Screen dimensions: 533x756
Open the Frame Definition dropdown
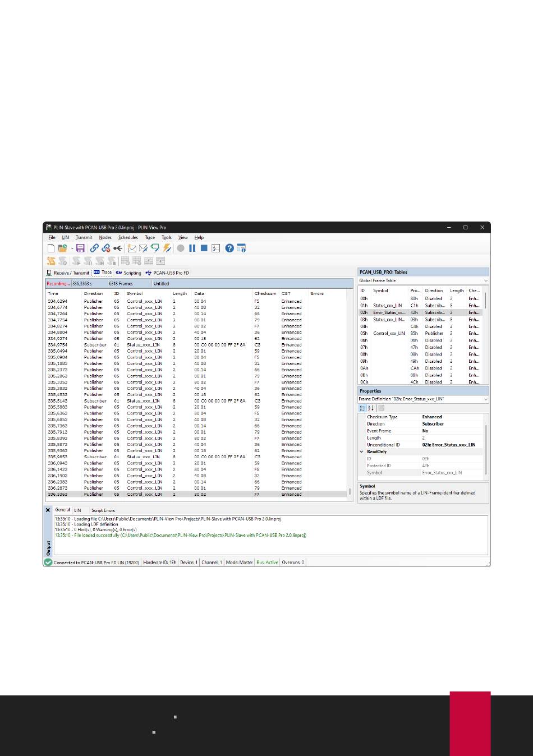click(x=485, y=399)
